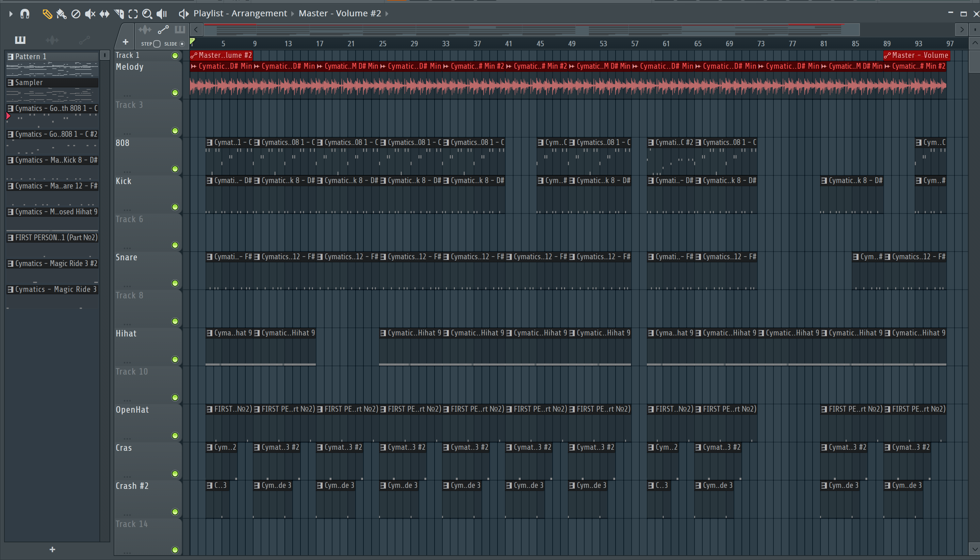
Task: Select the Slip tool
Action: click(x=104, y=14)
